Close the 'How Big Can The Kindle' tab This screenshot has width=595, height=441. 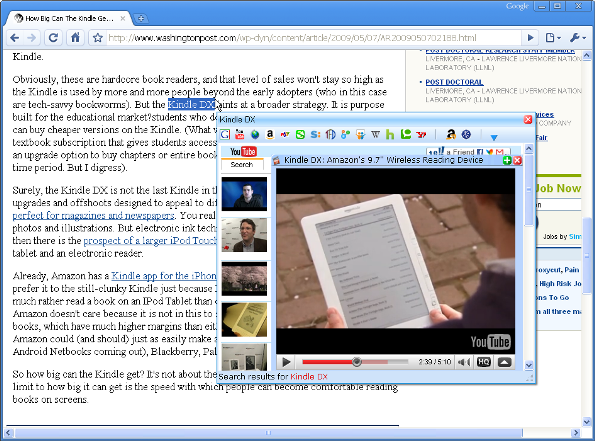pyautogui.click(x=123, y=18)
